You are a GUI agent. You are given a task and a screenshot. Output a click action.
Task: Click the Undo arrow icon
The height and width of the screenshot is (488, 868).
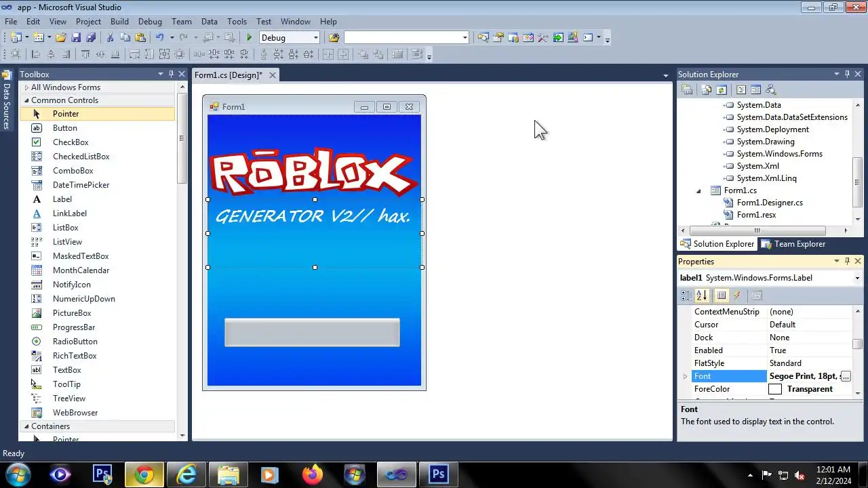pos(159,38)
